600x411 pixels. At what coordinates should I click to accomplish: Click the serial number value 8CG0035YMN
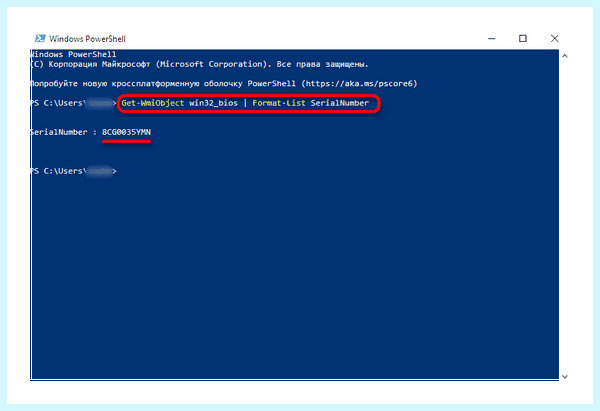(126, 132)
